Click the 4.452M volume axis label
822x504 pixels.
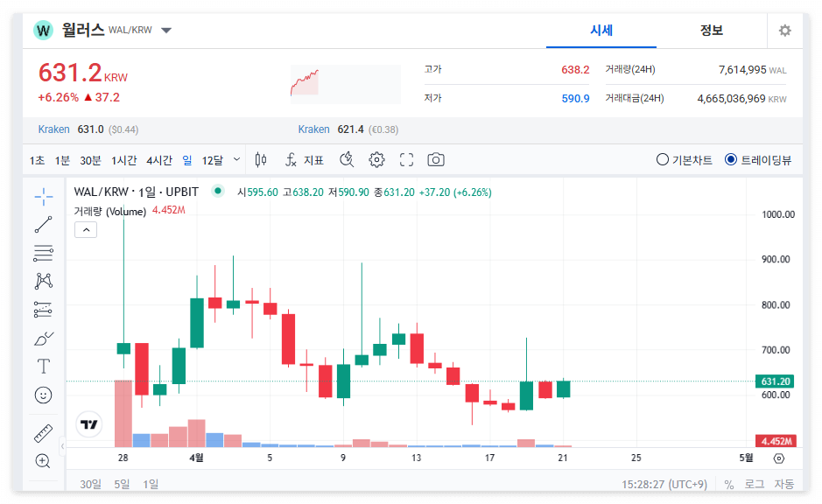point(776,441)
